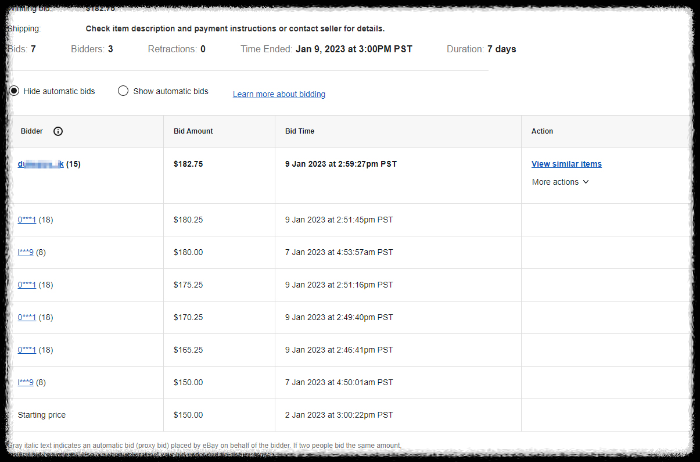Open bidder 0***1 link on the $175.25 row
700x462 pixels.
(27, 285)
